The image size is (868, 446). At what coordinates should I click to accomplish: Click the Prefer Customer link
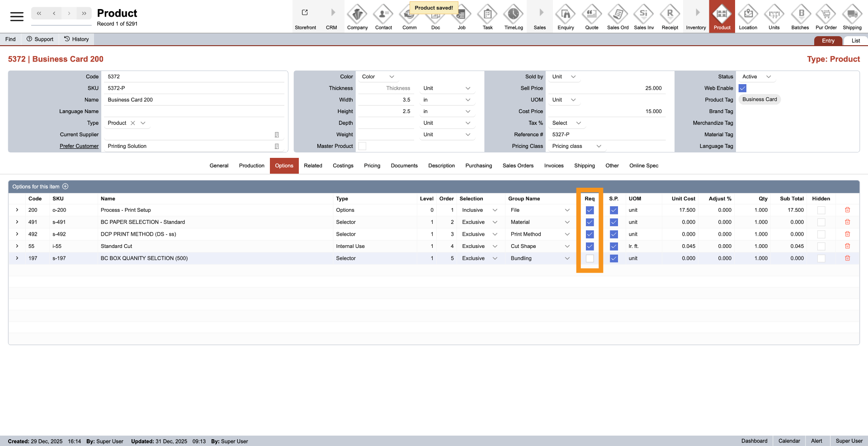(79, 146)
